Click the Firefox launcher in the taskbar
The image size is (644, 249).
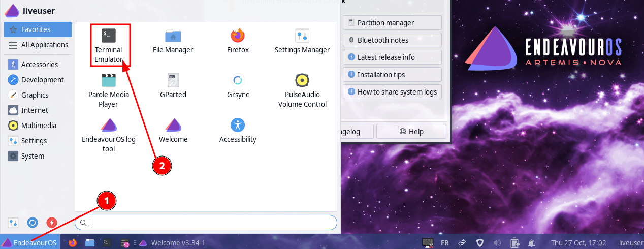pyautogui.click(x=72, y=243)
